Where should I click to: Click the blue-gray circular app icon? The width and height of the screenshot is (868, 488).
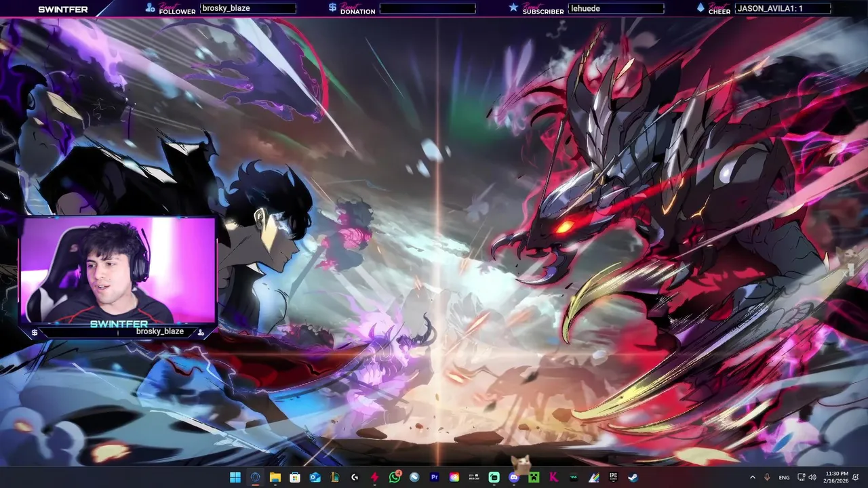[x=414, y=477]
